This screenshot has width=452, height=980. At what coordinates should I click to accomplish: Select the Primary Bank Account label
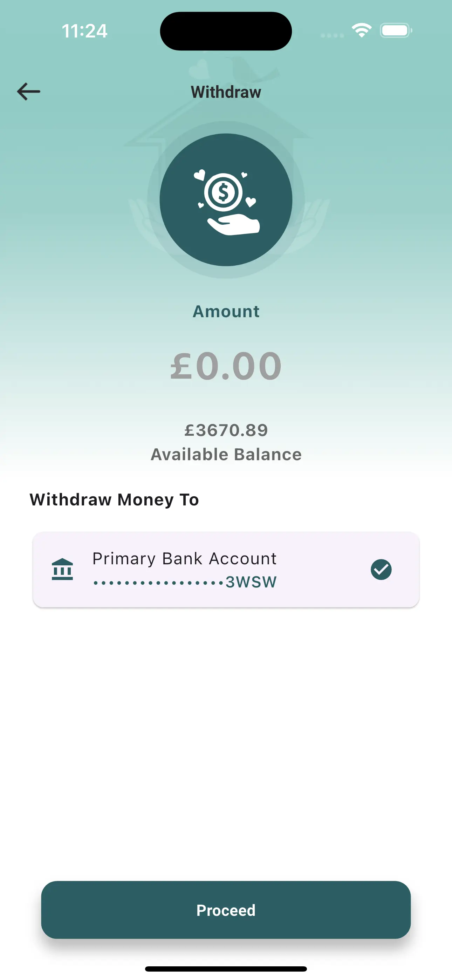(185, 558)
